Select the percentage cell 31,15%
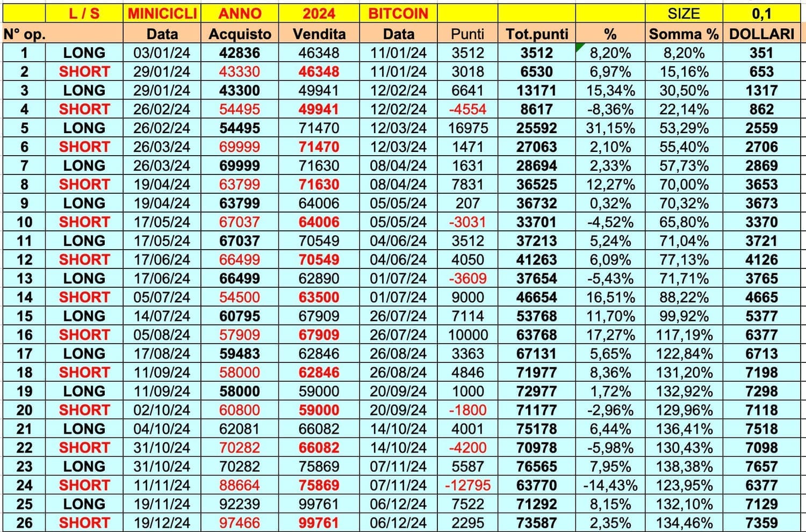 610,128
